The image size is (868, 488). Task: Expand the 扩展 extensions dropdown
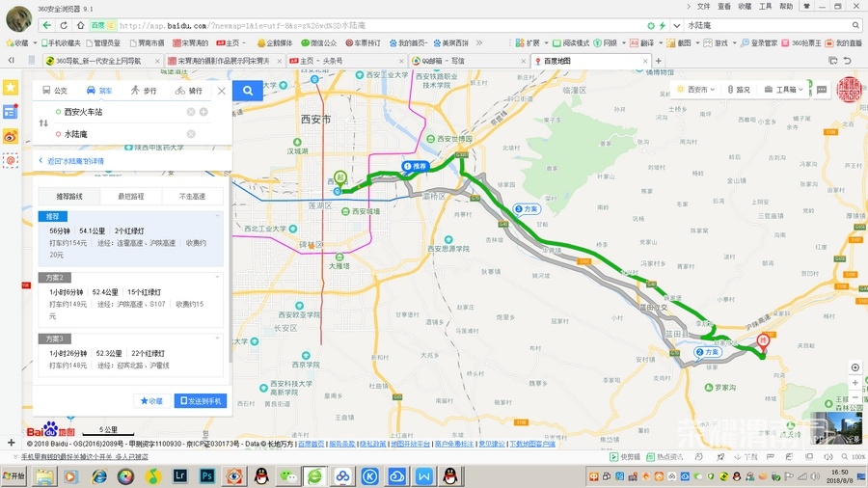tap(547, 42)
